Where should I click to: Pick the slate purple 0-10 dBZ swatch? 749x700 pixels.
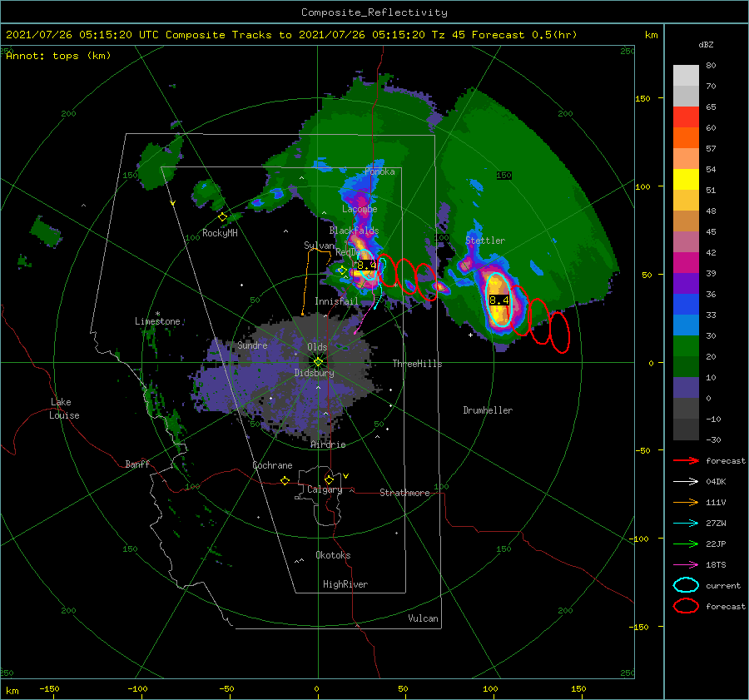click(686, 388)
